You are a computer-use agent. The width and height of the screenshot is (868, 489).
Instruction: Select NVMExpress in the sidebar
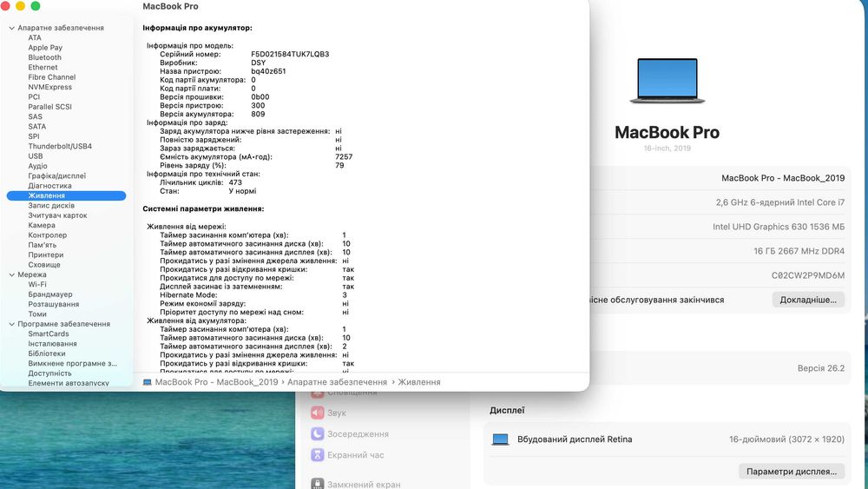coord(49,87)
